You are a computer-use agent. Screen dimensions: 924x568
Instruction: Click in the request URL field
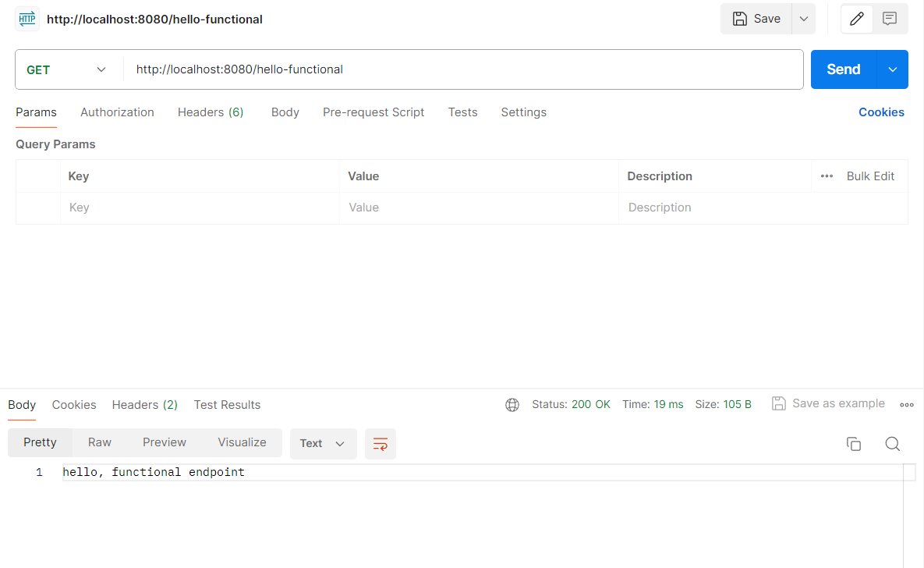click(x=462, y=69)
